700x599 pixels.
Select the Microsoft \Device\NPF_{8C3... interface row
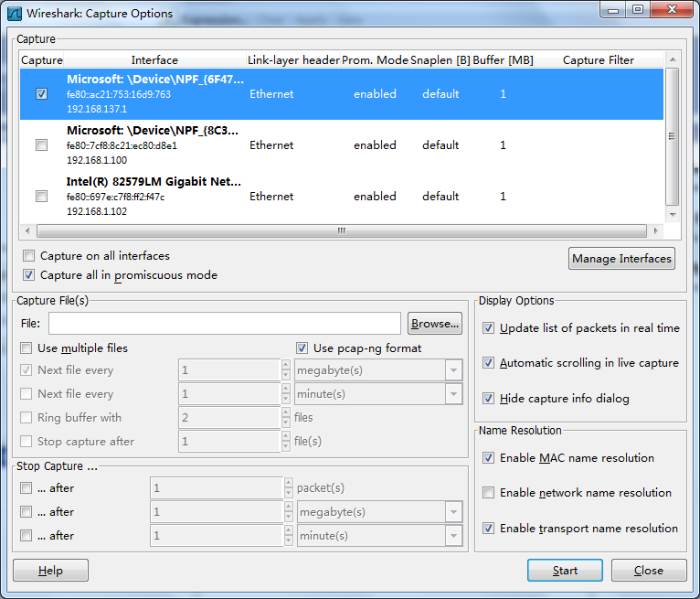click(342, 145)
